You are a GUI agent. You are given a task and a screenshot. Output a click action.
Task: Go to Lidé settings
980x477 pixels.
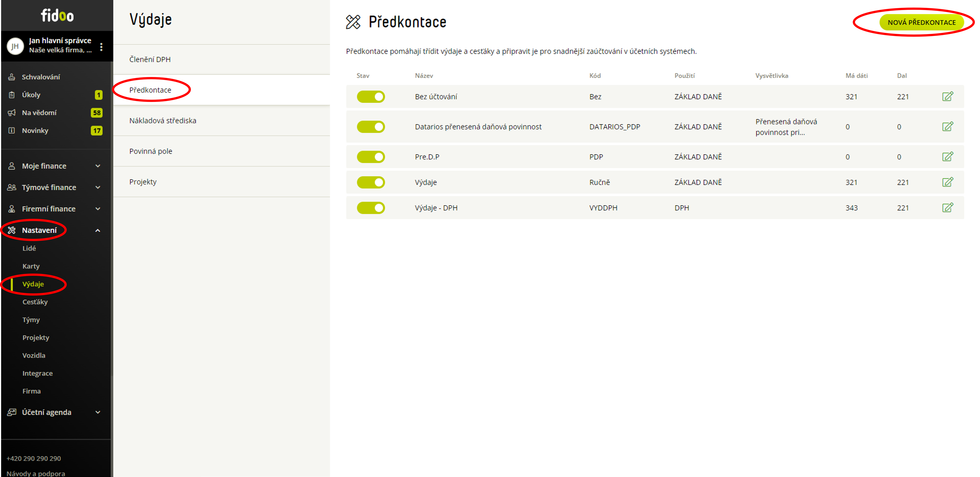tap(29, 248)
